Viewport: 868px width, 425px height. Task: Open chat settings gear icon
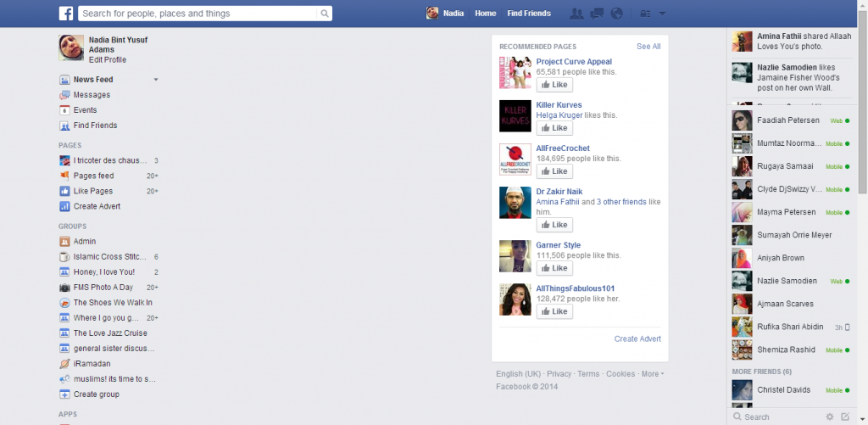[x=830, y=417]
